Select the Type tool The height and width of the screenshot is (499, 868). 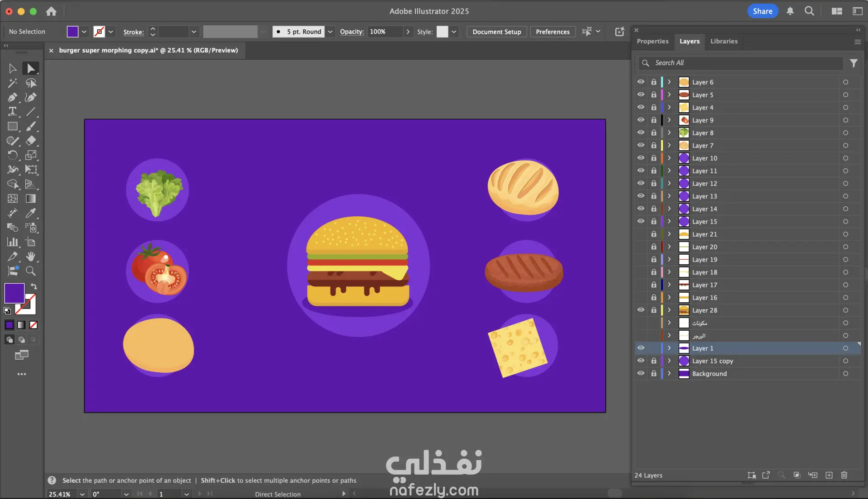click(x=12, y=112)
